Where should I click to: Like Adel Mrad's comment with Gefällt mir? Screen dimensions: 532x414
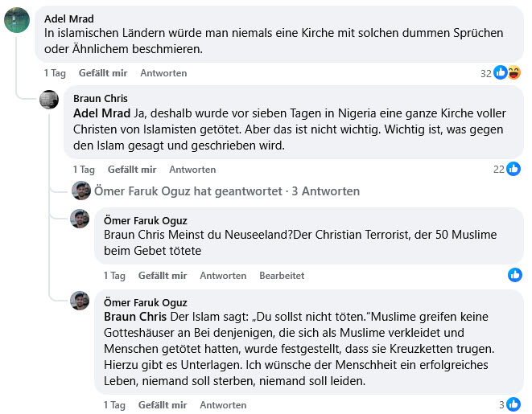coord(103,73)
